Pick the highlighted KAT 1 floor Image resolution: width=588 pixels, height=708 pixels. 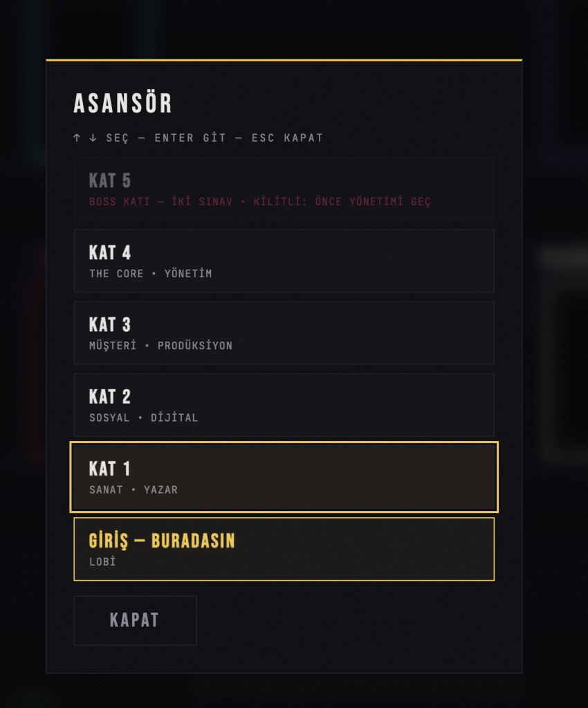click(x=284, y=477)
